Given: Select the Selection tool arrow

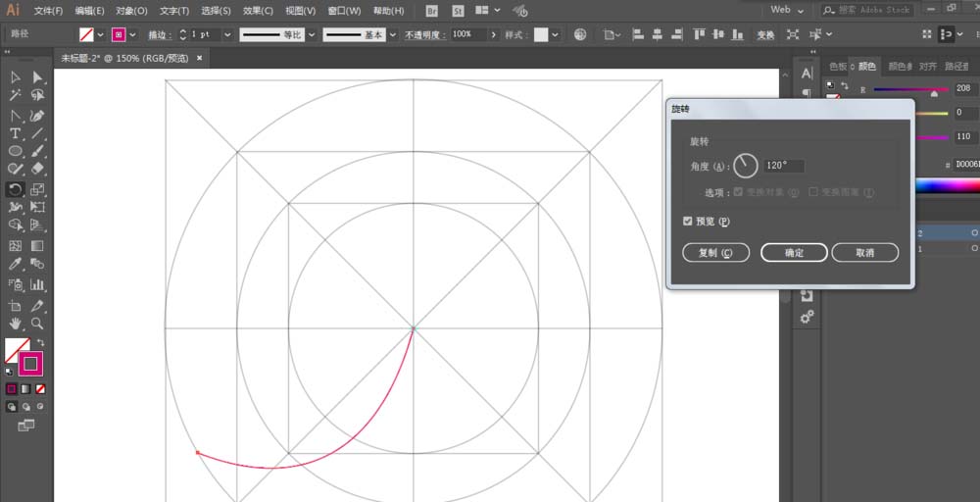Looking at the screenshot, I should [16, 77].
